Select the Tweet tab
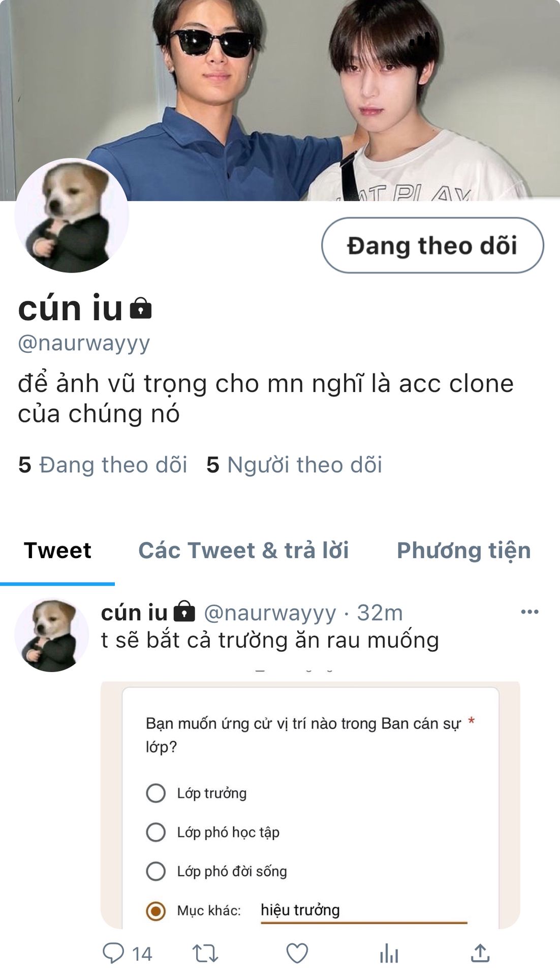Viewport: 560px width, 976px height. [57, 551]
